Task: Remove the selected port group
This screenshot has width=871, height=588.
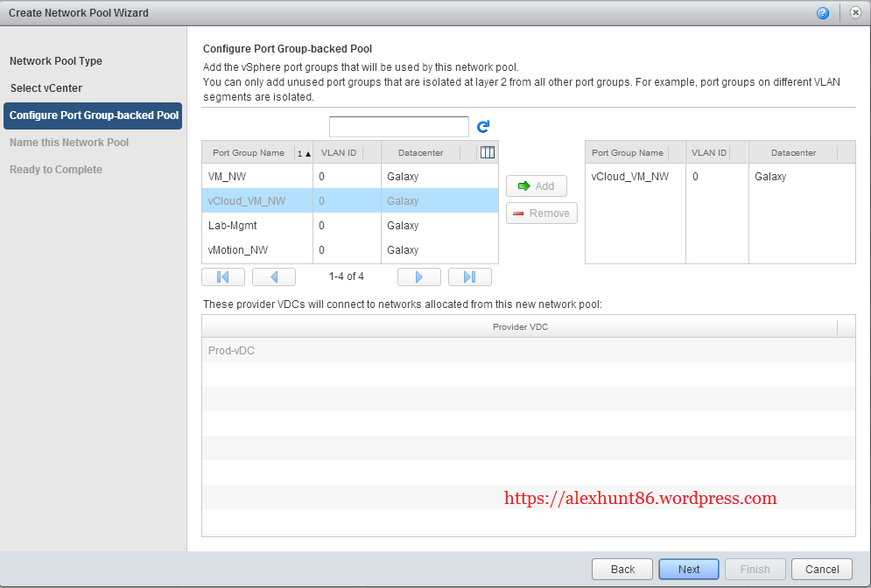Action: tap(541, 213)
